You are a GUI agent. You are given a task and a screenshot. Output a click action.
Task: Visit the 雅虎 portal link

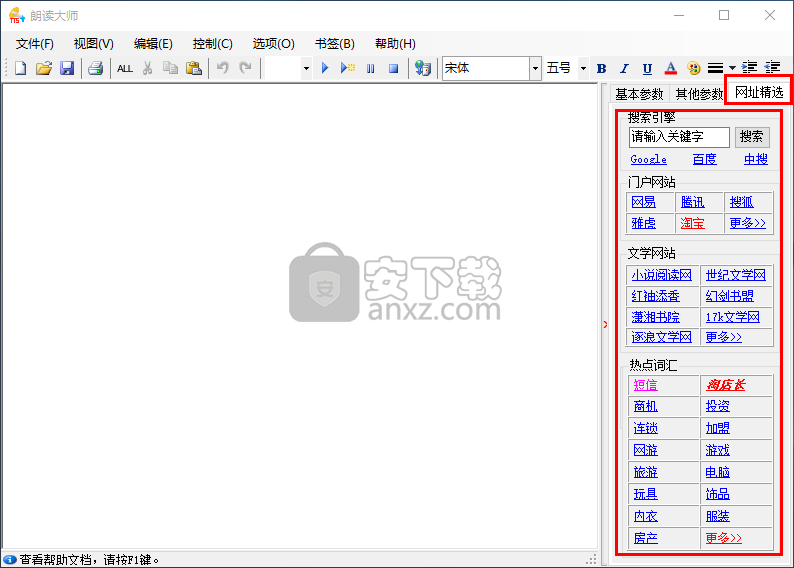point(644,223)
